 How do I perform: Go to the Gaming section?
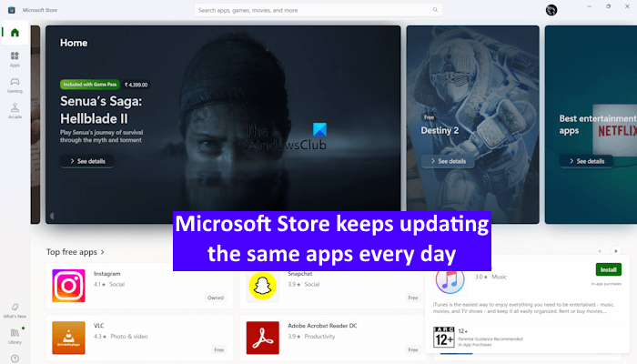click(15, 86)
